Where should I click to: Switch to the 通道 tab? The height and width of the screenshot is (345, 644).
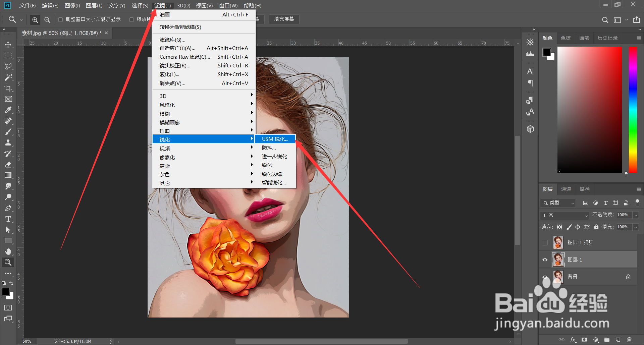[x=566, y=189]
